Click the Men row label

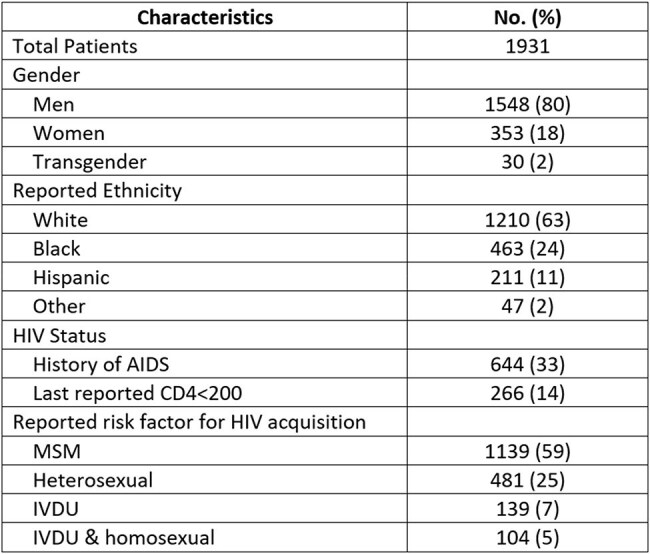[x=53, y=104]
